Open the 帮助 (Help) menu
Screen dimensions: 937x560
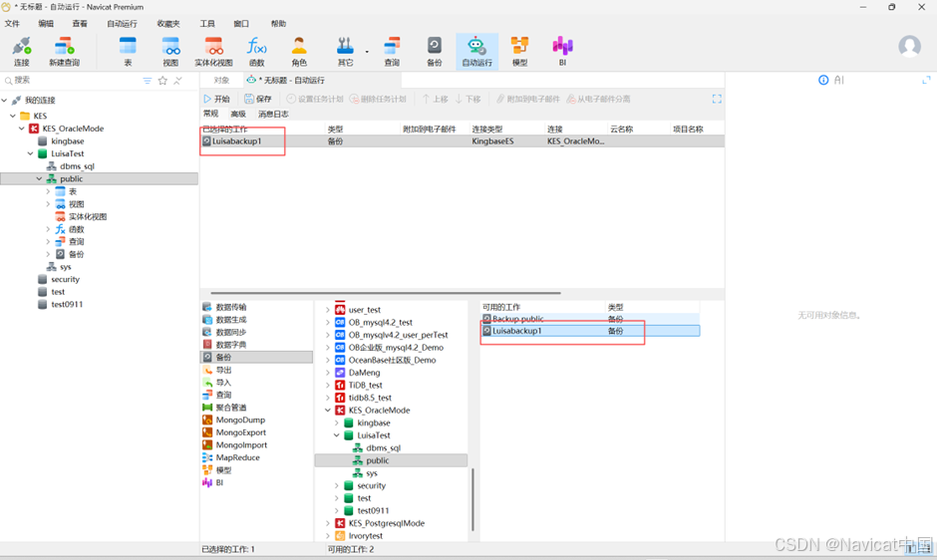pos(278,23)
